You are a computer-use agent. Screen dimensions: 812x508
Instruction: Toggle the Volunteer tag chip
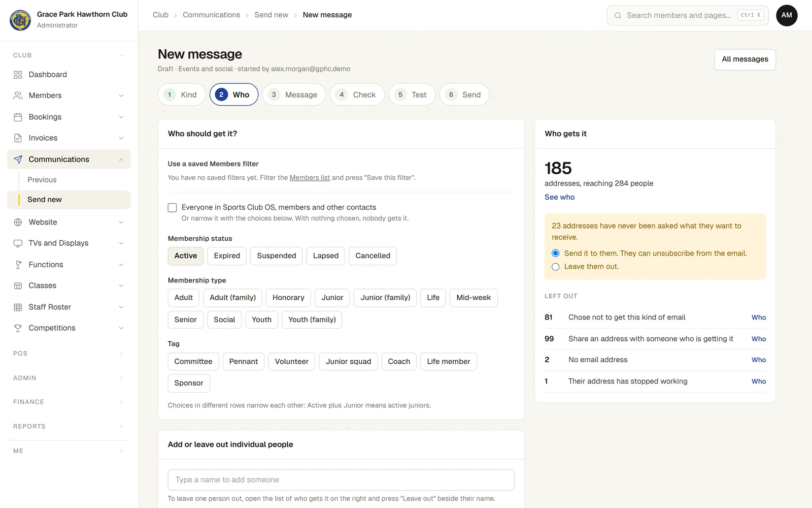point(291,362)
